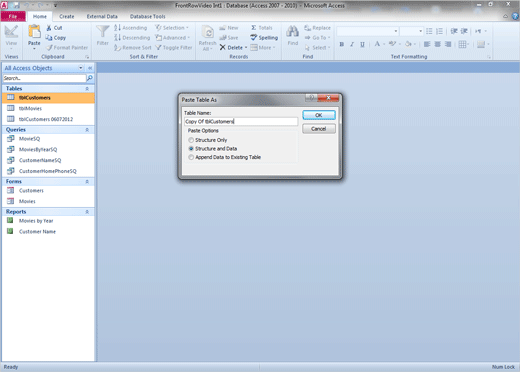Image resolution: width=520 pixels, height=372 pixels.
Task: Toggle Bold text formatting
Action: [342, 44]
